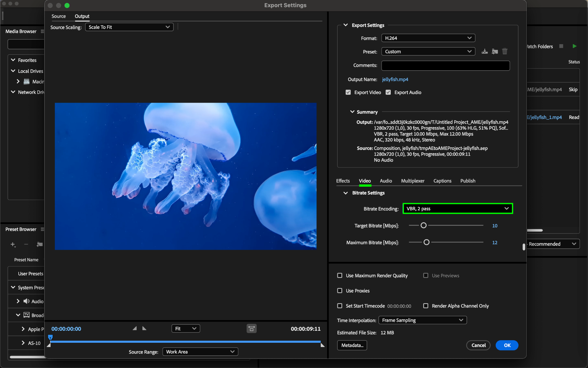
Task: Collapse the Summary section
Action: 352,112
